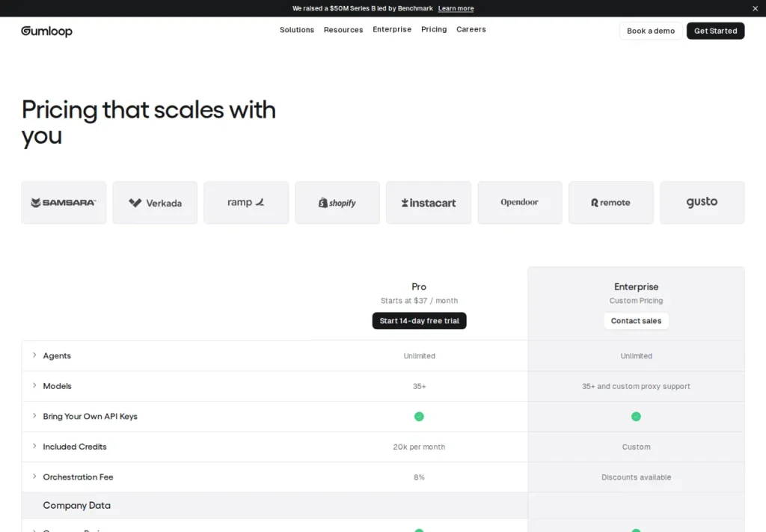Viewport: 766px width, 532px height.
Task: Click the Get Started button
Action: 715,31
